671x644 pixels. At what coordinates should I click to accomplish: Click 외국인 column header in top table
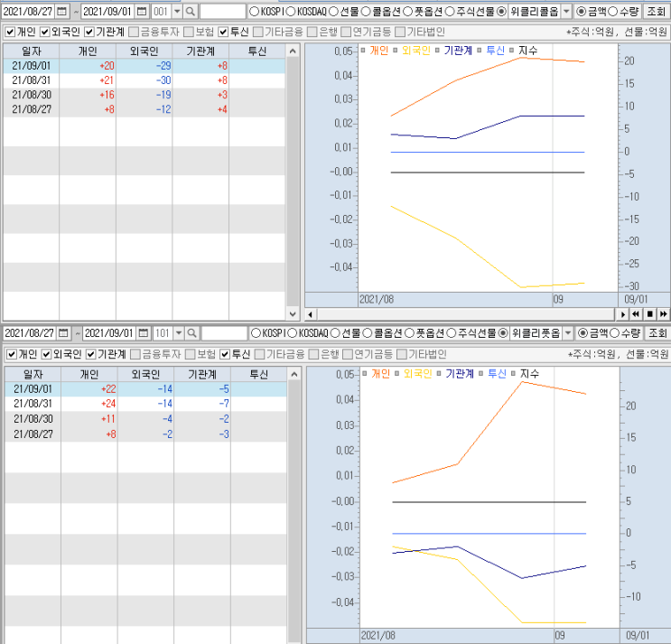pos(144,51)
